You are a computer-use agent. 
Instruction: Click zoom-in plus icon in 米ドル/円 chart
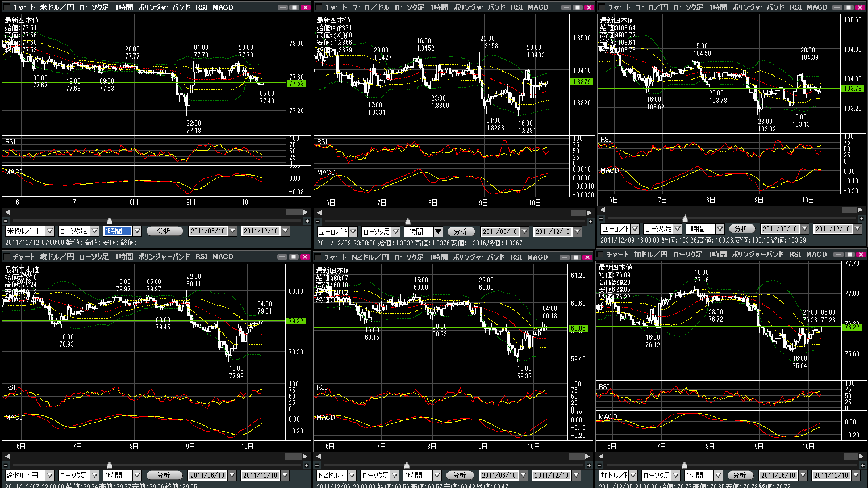[307, 221]
